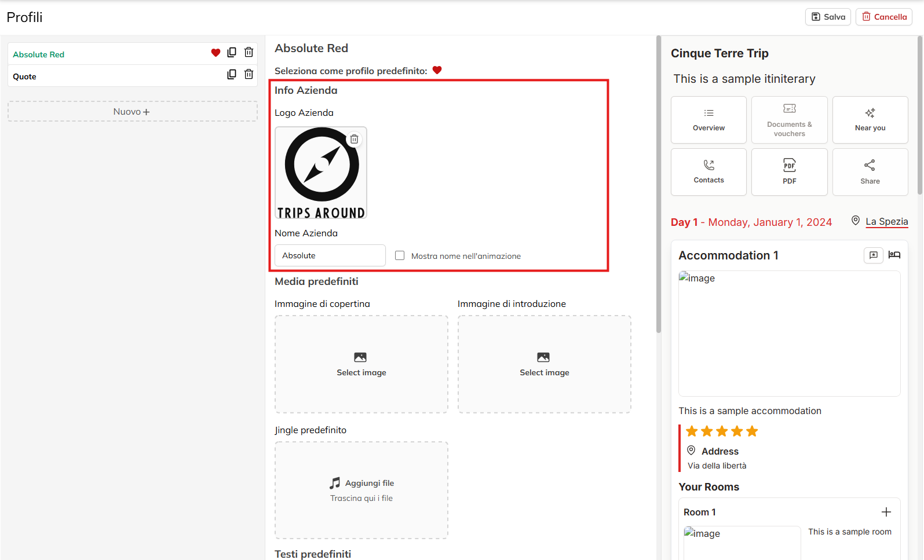The image size is (924, 560).
Task: Click the Nome Azienda text field
Action: [x=330, y=255]
